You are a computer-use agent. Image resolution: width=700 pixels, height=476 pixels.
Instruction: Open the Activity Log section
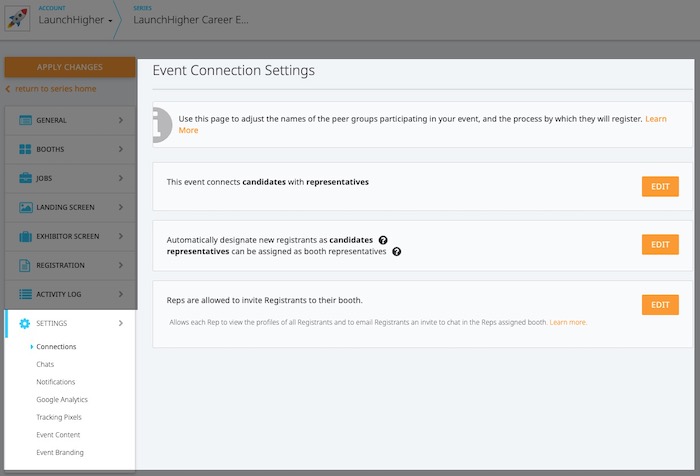[x=70, y=294]
